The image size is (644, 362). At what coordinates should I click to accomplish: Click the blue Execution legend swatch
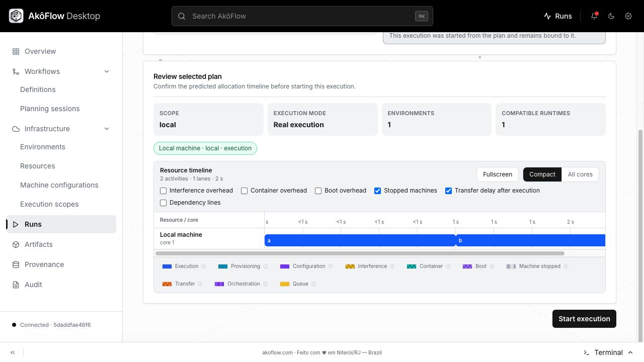167,266
